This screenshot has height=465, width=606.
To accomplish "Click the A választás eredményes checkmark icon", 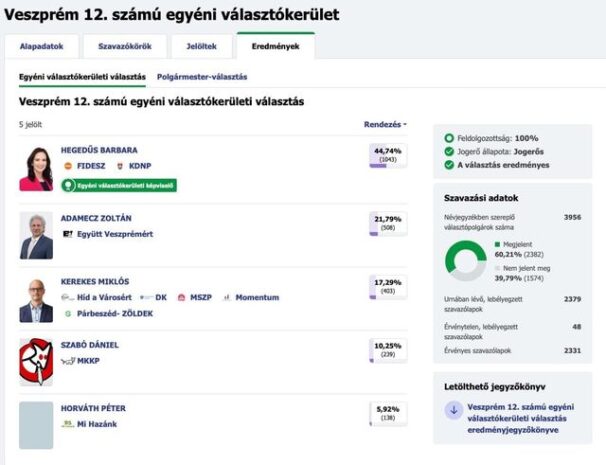I will tap(449, 165).
